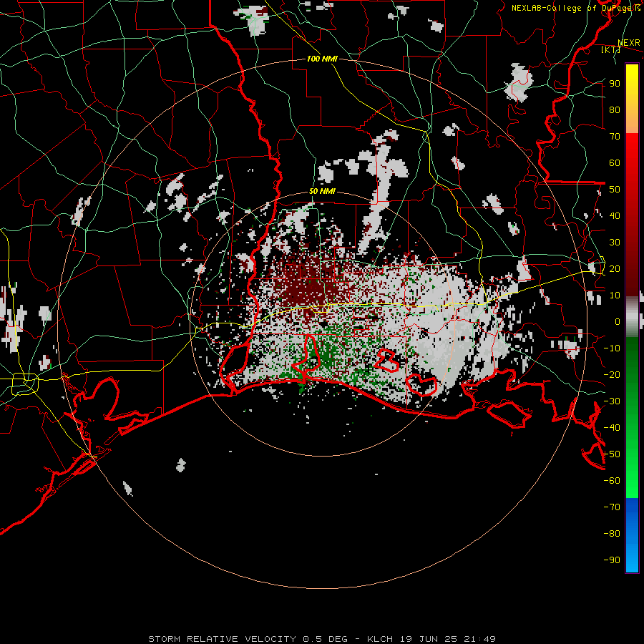Click the "10" positive value on velocity scale
Viewport: 644px width, 644px height.
click(615, 296)
